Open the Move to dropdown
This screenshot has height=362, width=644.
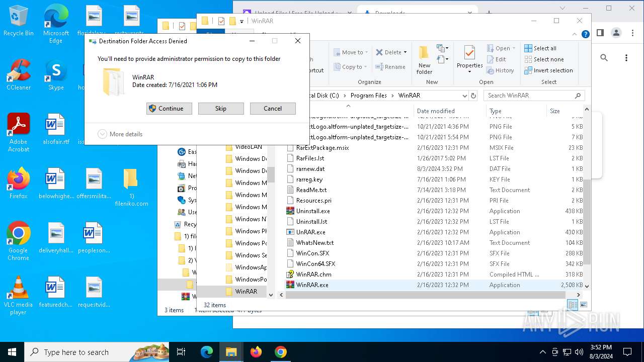351,52
